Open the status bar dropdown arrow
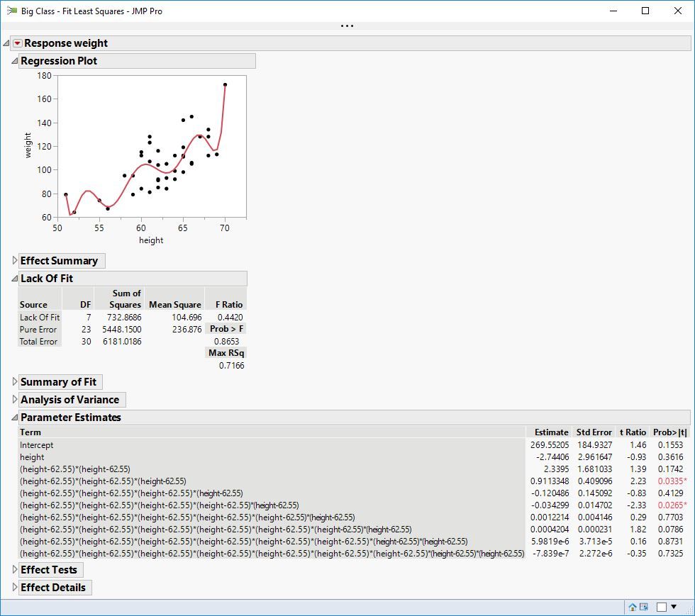This screenshot has height=616, width=695. (674, 607)
